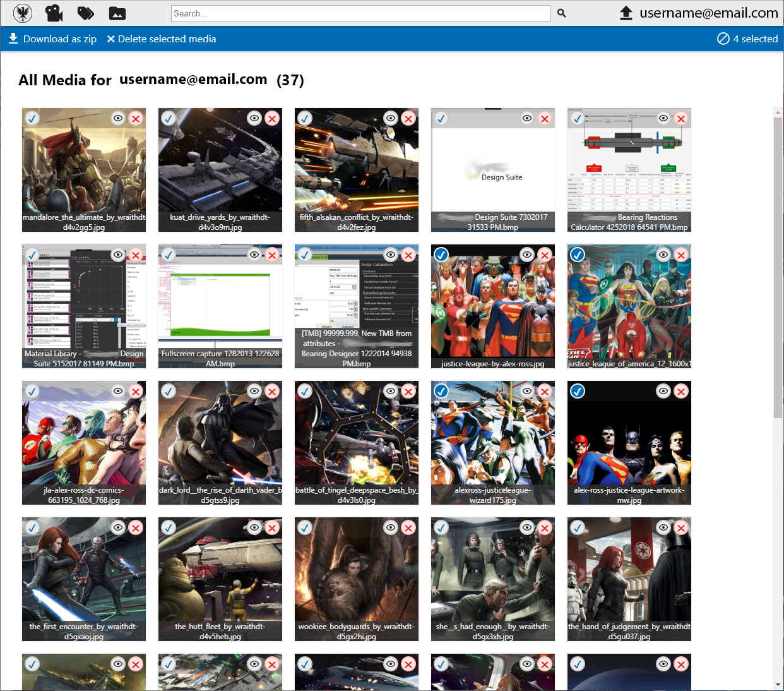The width and height of the screenshot is (784, 691).
Task: Click the battle_of_tingel_deepspace_besh filename caption
Action: [357, 495]
